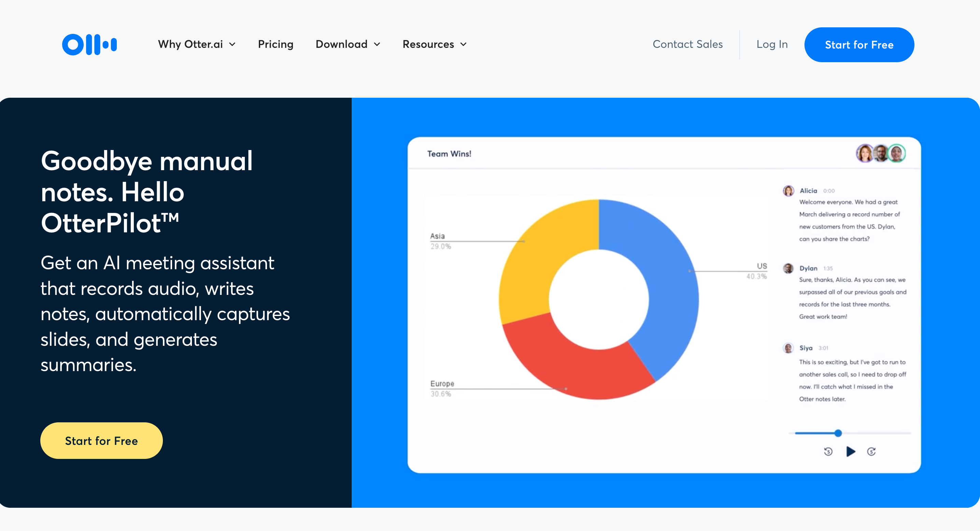Click Alicia's avatar beside her transcript message
Viewport: 980px width, 531px height.
tap(788, 191)
